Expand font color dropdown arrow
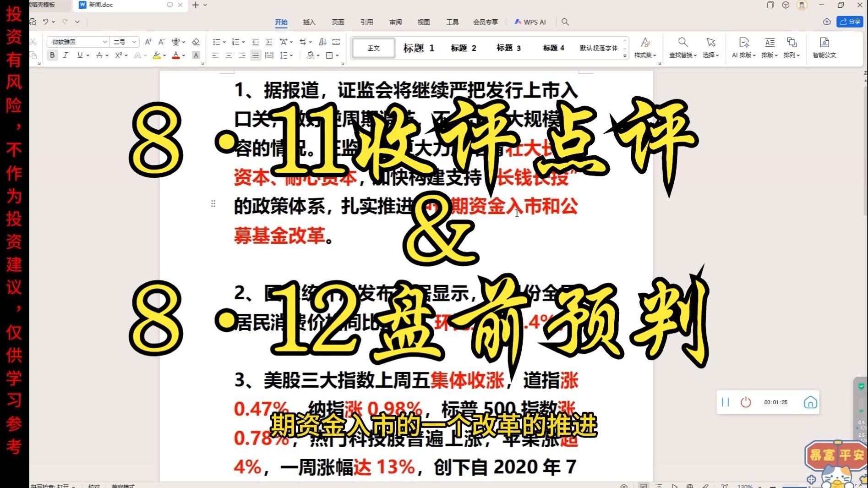This screenshot has height=488, width=868. (x=184, y=55)
